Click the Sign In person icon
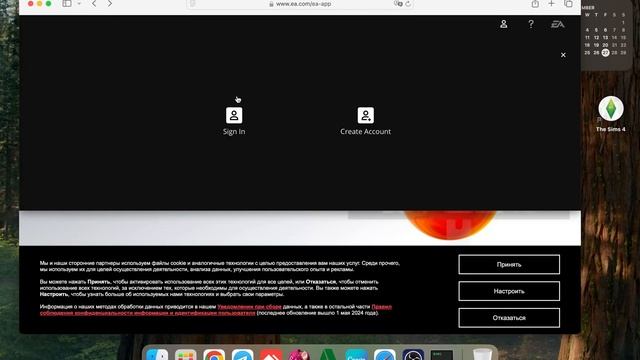 (x=234, y=116)
